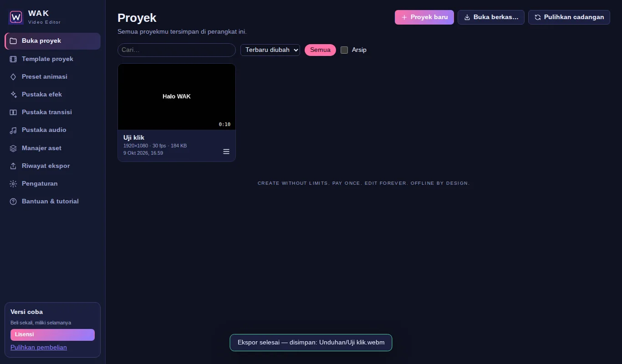Open Pustaka audio in the sidebar

tap(52, 130)
